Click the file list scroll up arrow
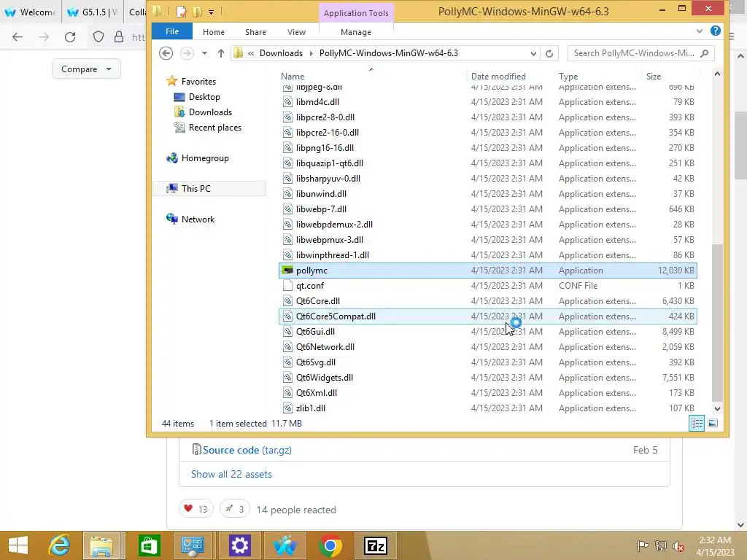 coord(717,74)
